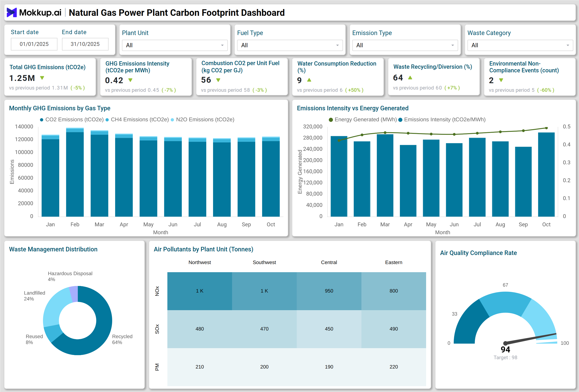Click the GHG Emissions Intensity value 0.42
This screenshot has width=579, height=392.
point(114,80)
